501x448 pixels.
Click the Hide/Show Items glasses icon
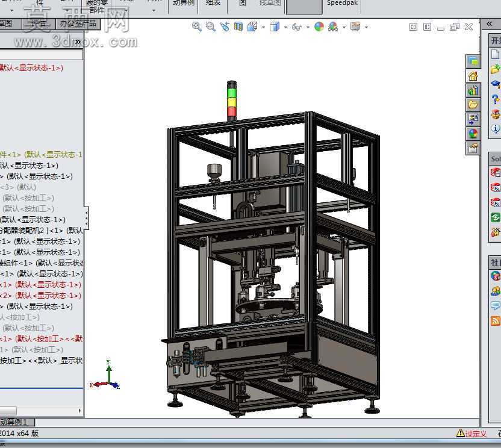[x=296, y=27]
